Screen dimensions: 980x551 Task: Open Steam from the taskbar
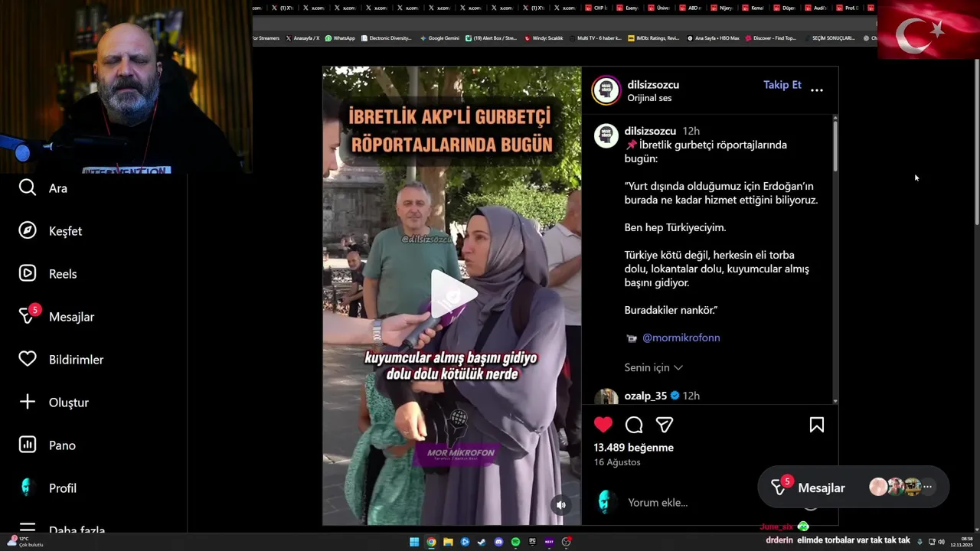(x=482, y=542)
